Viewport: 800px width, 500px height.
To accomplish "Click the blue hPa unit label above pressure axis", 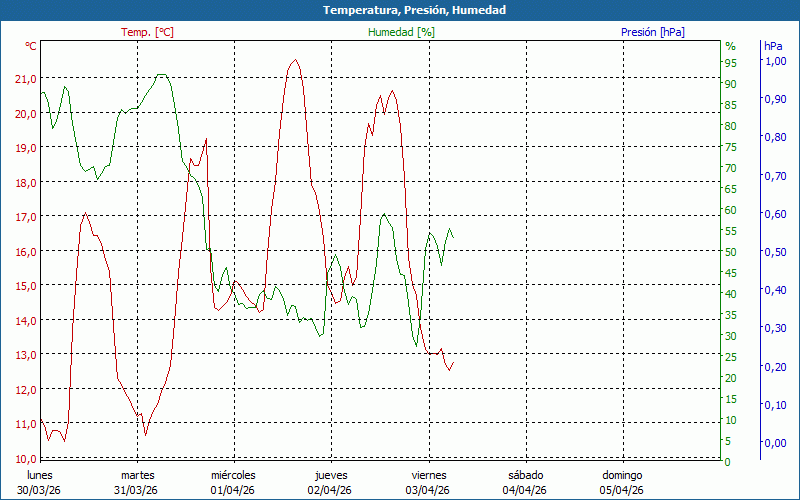I will coord(773,46).
